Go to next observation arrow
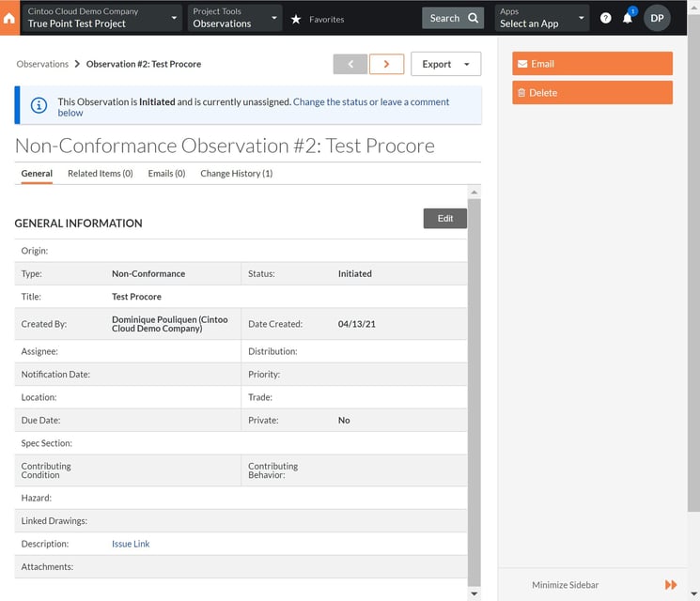The image size is (700, 601). coord(386,64)
